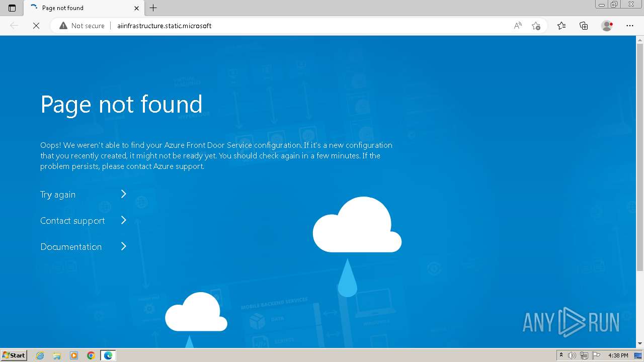Open the volume control tray icon
This screenshot has width=644, height=362.
coord(572,355)
